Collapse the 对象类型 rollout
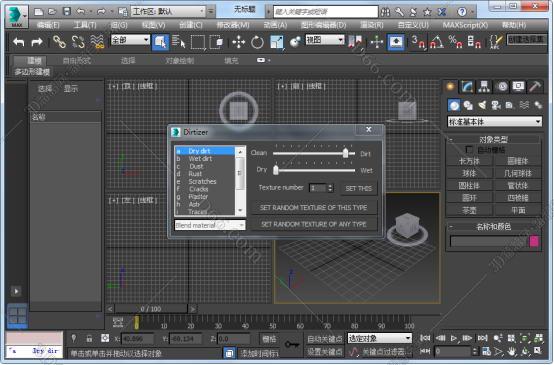This screenshot has height=365, width=554. click(x=494, y=140)
